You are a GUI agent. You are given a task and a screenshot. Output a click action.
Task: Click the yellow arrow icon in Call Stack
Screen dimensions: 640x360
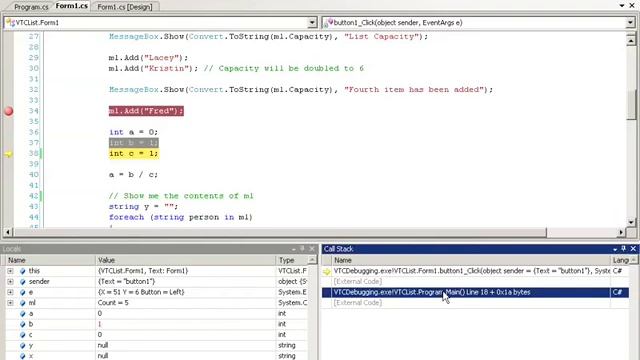pyautogui.click(x=327, y=271)
